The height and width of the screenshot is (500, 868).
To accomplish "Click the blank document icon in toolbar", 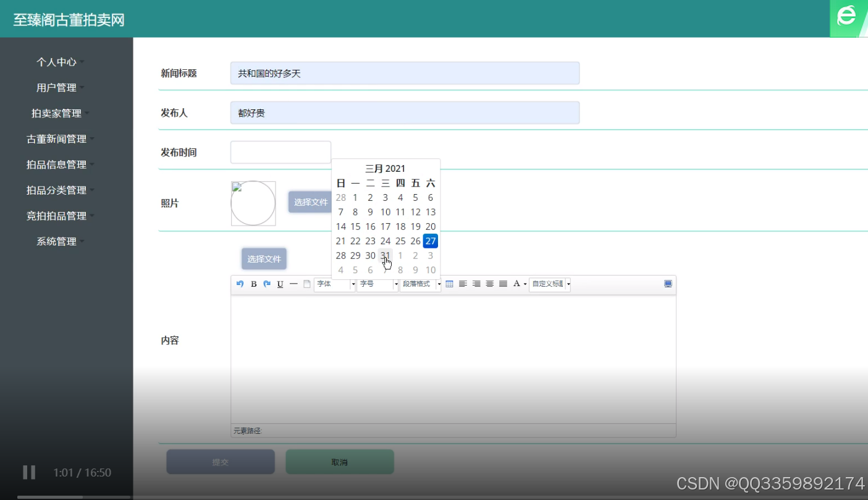I will tap(306, 284).
